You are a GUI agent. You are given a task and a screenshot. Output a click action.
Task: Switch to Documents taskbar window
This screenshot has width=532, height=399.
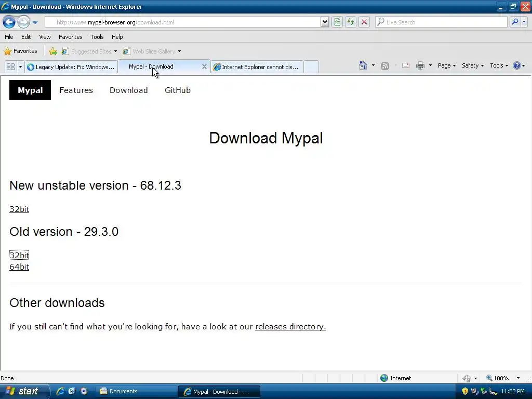tap(136, 392)
